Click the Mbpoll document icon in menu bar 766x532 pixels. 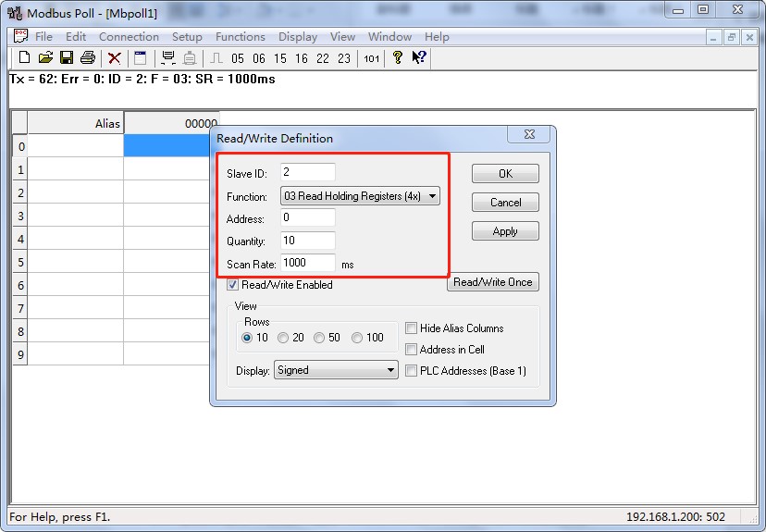pyautogui.click(x=20, y=36)
